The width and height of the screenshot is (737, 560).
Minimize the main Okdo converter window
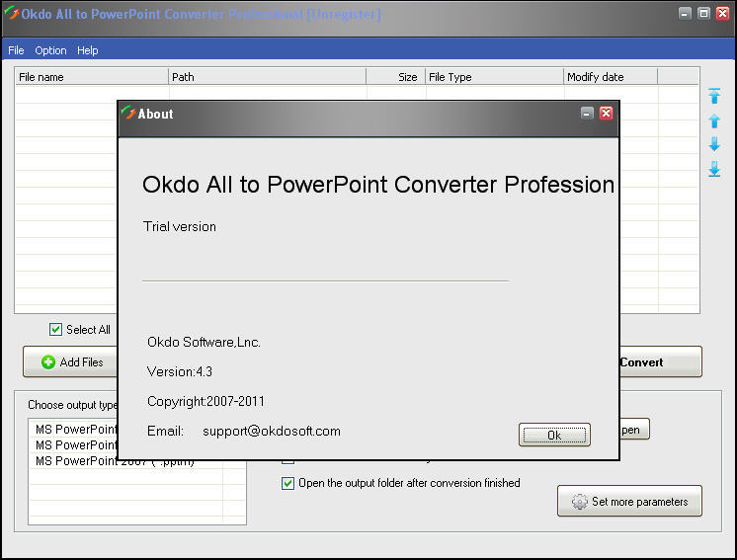tap(686, 13)
